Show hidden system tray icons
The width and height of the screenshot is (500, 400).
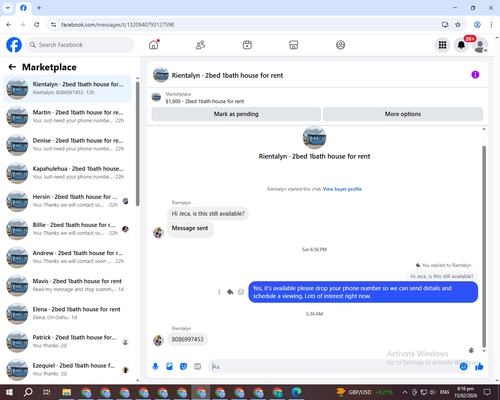coord(404,392)
